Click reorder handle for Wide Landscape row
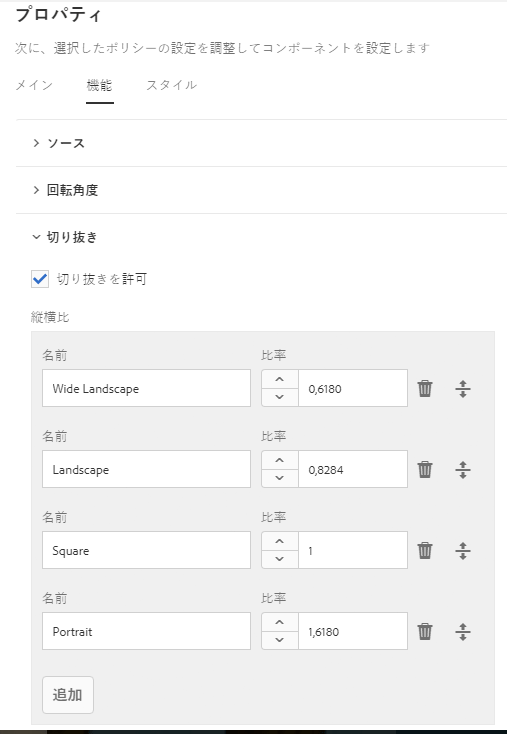The height and width of the screenshot is (734, 507). coord(463,389)
